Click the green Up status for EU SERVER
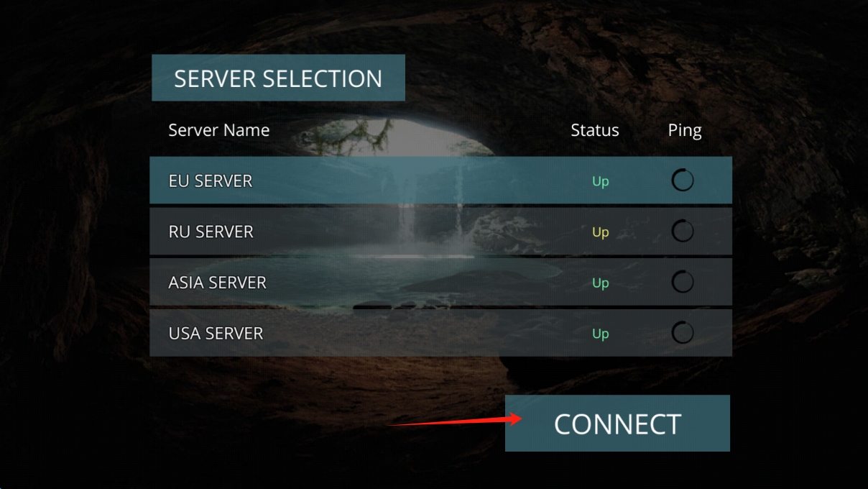This screenshot has height=489, width=868. click(x=601, y=181)
